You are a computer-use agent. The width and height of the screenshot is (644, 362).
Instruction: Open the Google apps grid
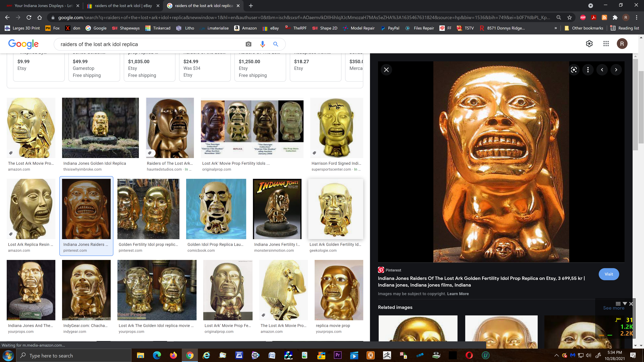pos(606,44)
